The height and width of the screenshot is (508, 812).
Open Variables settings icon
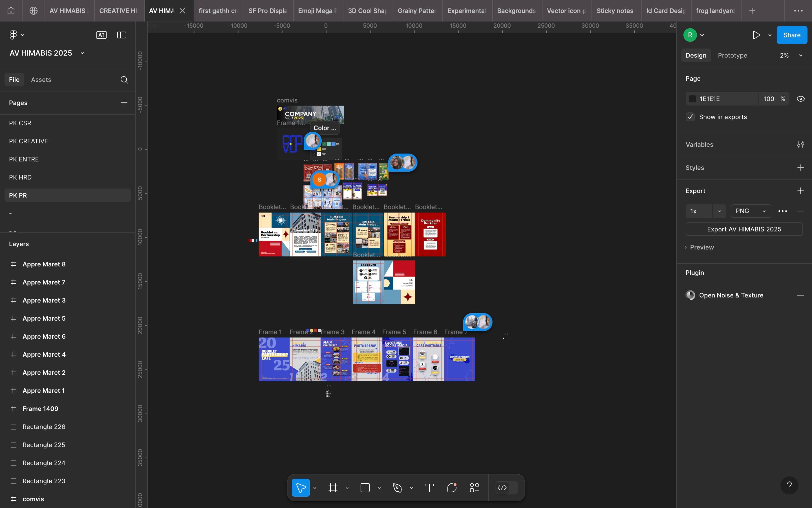pyautogui.click(x=801, y=144)
